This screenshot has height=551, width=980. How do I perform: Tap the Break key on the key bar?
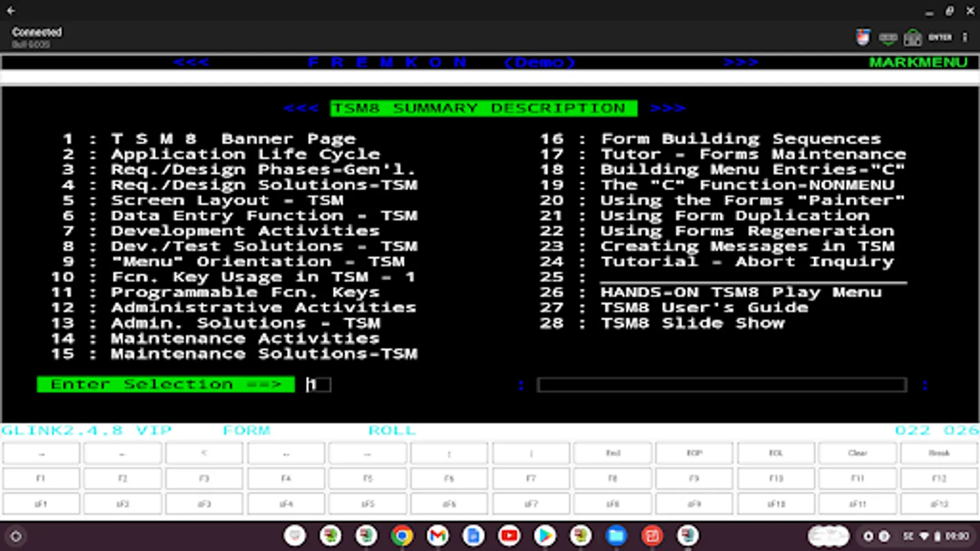(940, 453)
